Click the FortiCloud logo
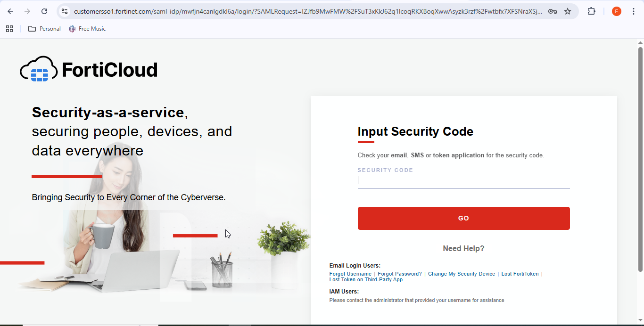This screenshot has height=326, width=644. tap(89, 70)
